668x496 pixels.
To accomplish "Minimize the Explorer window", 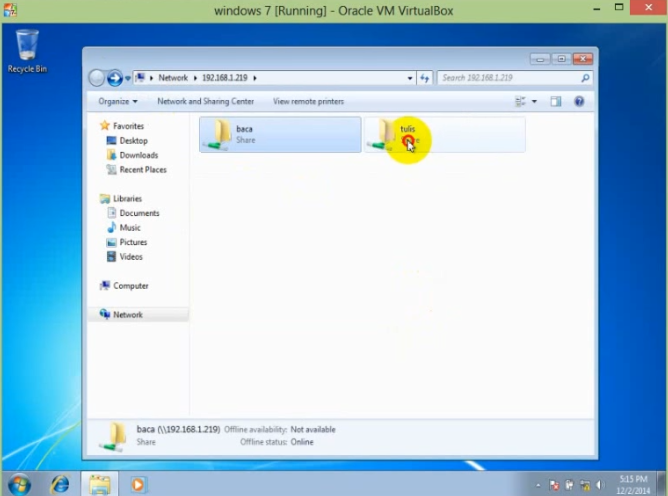I will coord(540,59).
